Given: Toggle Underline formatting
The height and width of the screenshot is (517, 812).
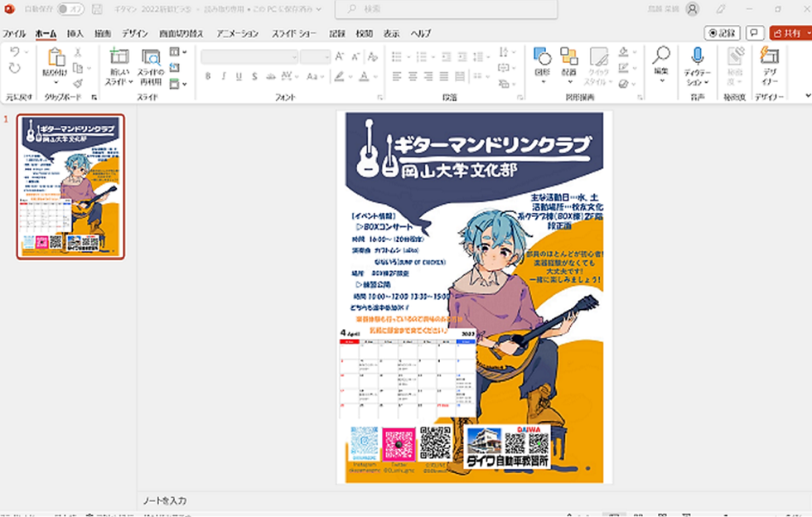Looking at the screenshot, I should click(239, 76).
